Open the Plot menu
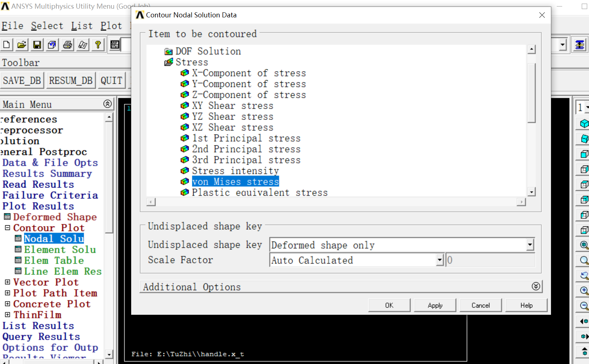589x364 pixels. [x=111, y=25]
